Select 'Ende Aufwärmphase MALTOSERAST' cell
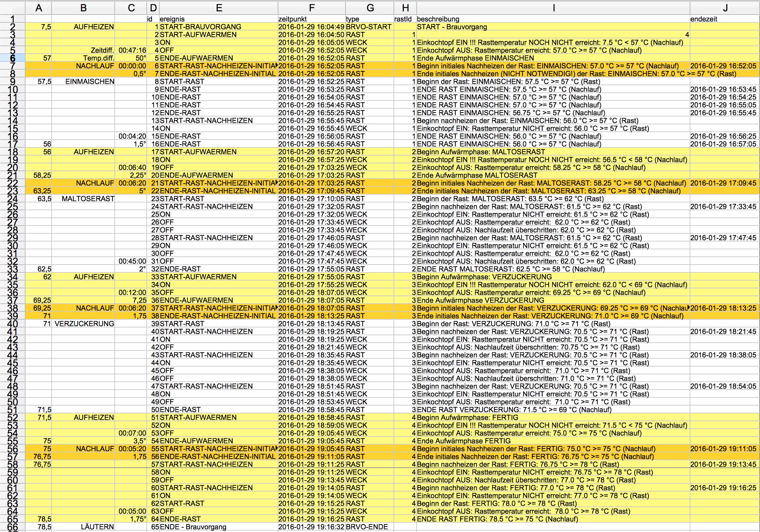760x532 pixels. click(553, 175)
